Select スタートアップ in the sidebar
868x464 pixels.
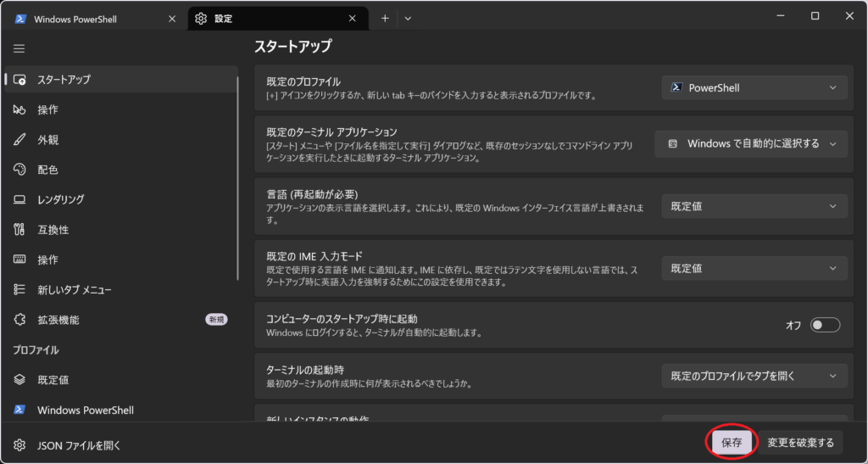pos(120,79)
